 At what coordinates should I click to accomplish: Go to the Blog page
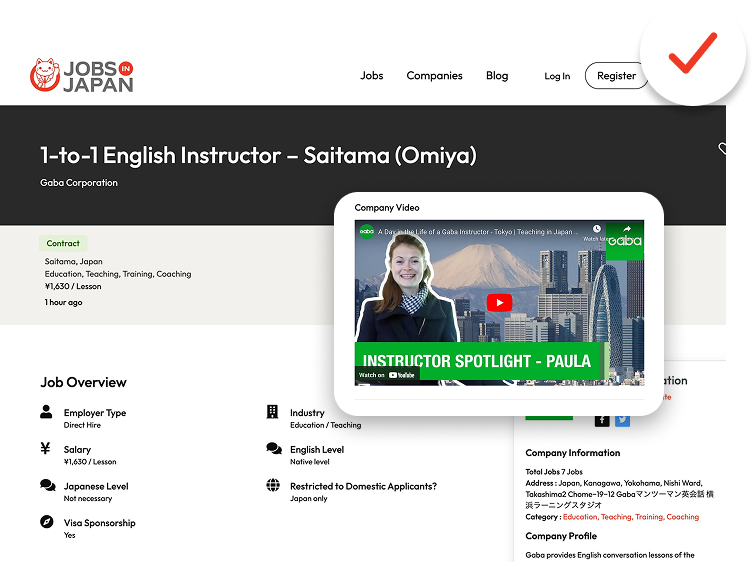point(497,75)
